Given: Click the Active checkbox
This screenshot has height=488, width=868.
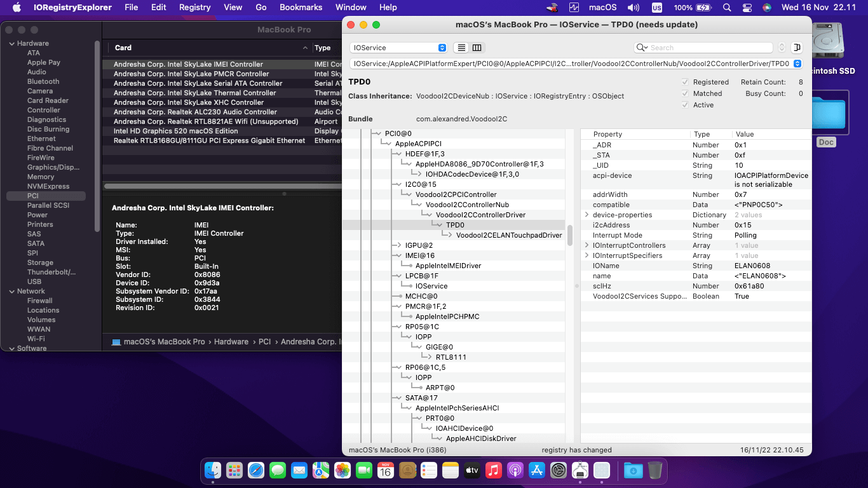Looking at the screenshot, I should pyautogui.click(x=685, y=105).
